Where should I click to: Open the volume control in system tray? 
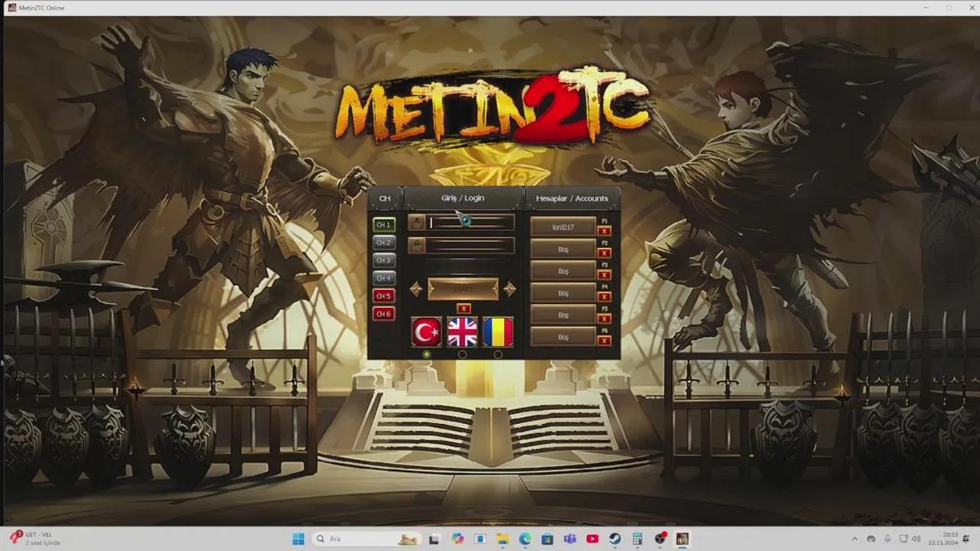coord(917,539)
